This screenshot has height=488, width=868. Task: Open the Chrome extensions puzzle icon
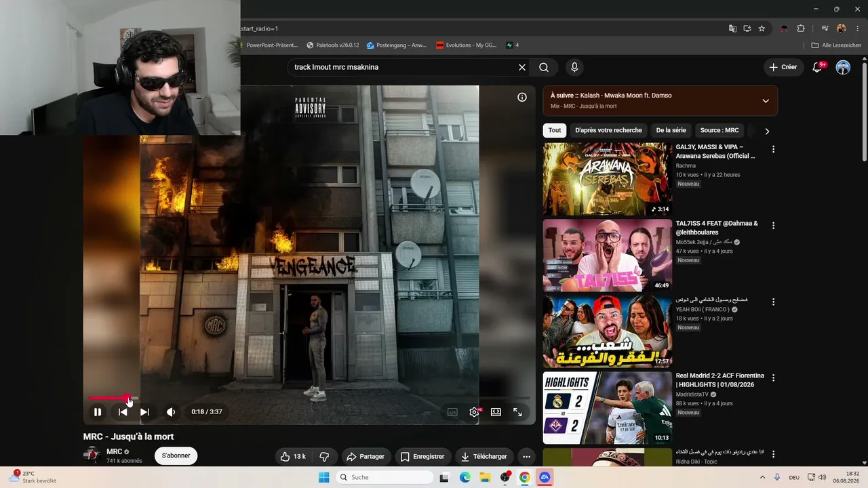point(801,28)
